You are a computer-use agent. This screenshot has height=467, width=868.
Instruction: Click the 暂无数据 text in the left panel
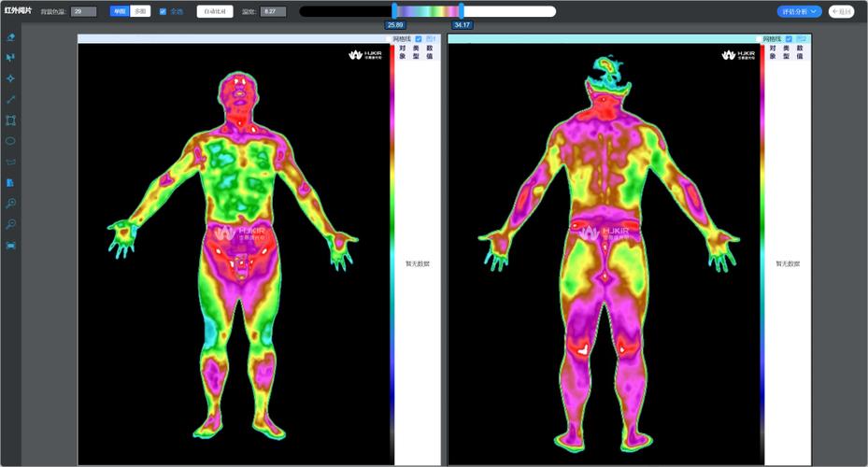click(x=418, y=264)
